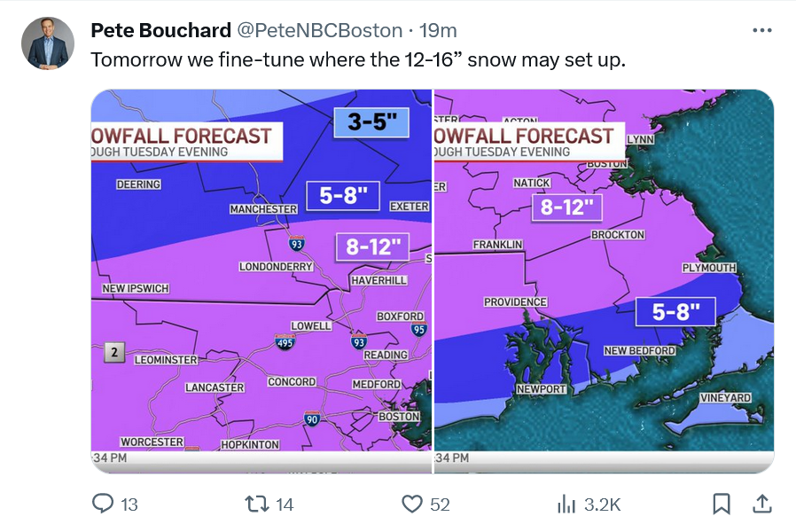The width and height of the screenshot is (796, 532).
Task: Open view analytics bar chart icon
Action: tap(566, 505)
